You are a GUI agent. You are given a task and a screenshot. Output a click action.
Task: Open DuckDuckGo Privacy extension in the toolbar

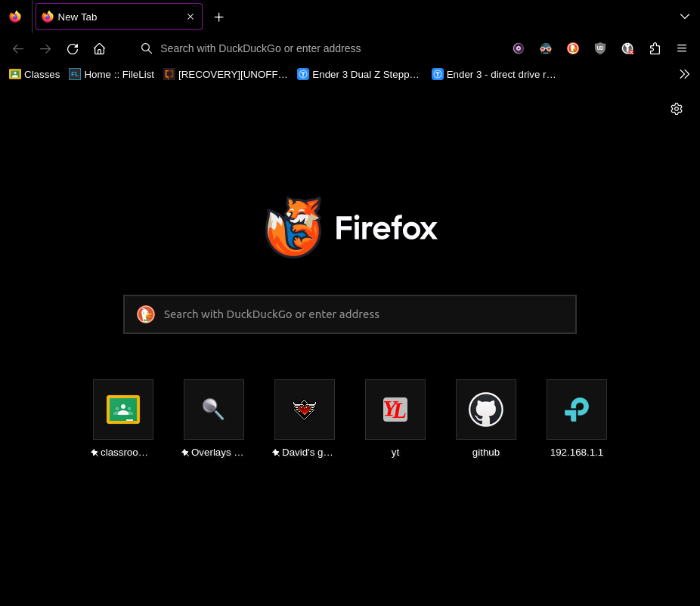coord(573,48)
